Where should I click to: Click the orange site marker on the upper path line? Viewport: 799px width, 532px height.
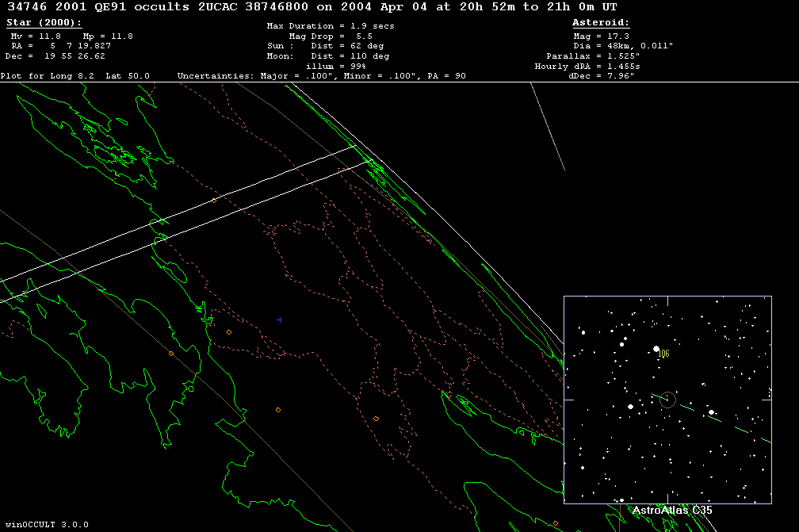coord(214,201)
